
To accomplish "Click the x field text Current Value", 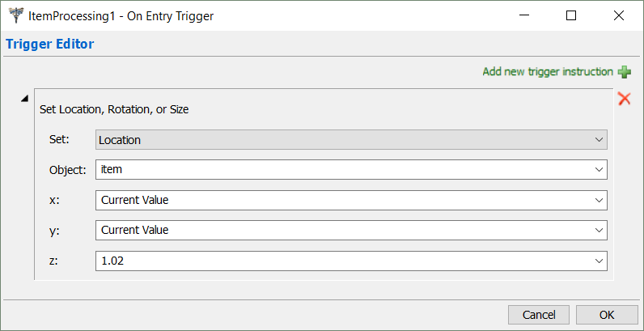I will 134,200.
